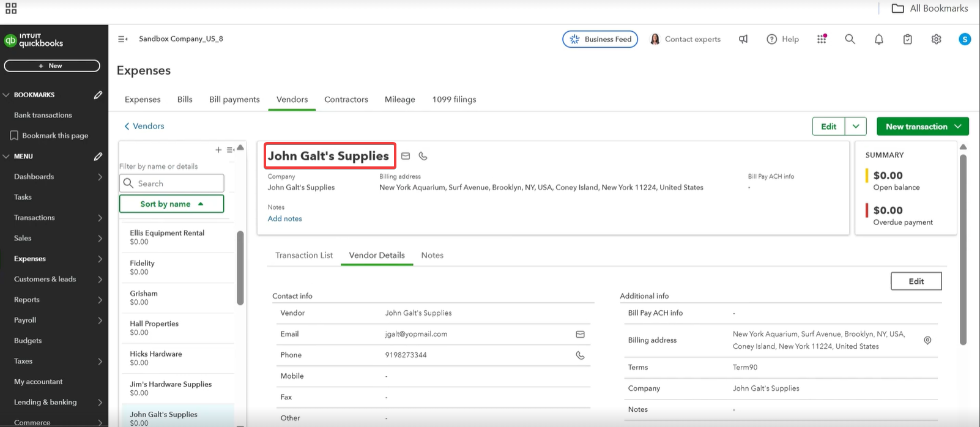This screenshot has width=980, height=427.
Task: Open the New transaction dropdown
Action: [922, 127]
